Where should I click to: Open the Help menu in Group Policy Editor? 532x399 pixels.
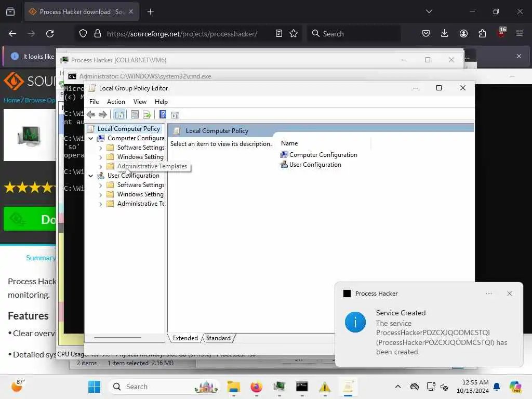click(x=161, y=102)
